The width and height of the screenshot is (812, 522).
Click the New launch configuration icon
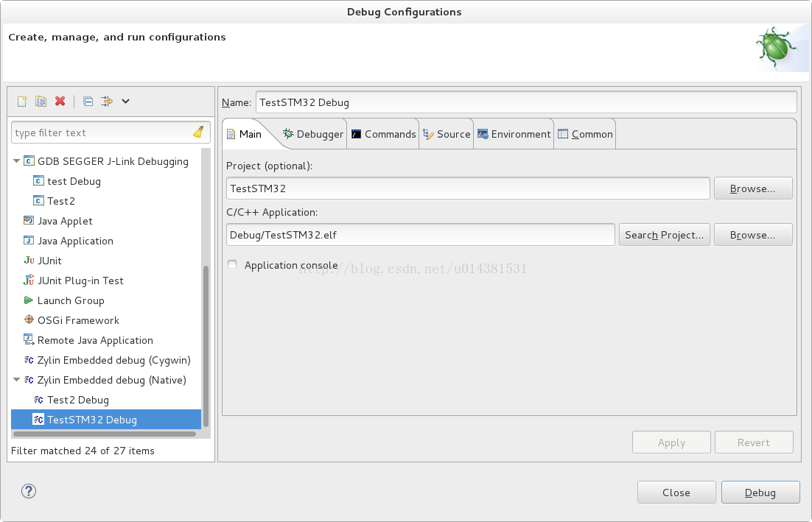[22, 102]
